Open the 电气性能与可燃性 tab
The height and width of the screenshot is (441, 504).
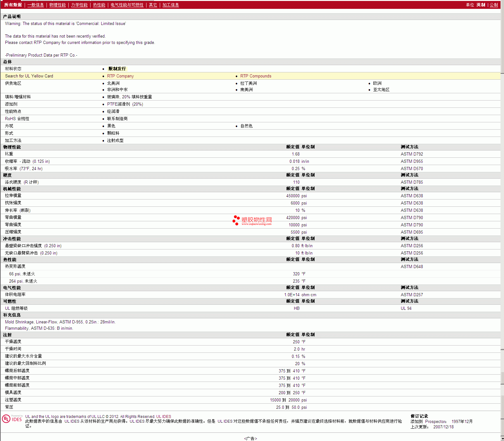(127, 5)
